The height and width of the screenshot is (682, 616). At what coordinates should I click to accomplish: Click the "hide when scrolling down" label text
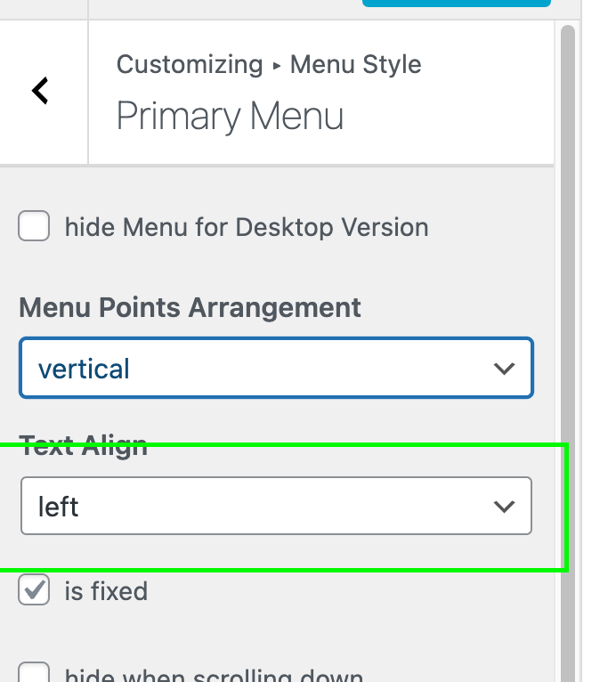tap(214, 676)
